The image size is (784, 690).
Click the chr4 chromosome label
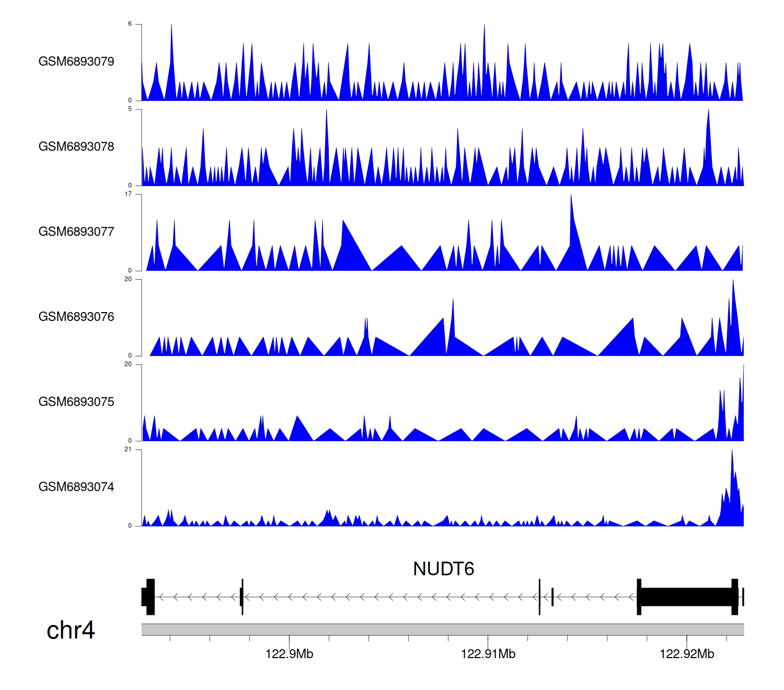[71, 630]
